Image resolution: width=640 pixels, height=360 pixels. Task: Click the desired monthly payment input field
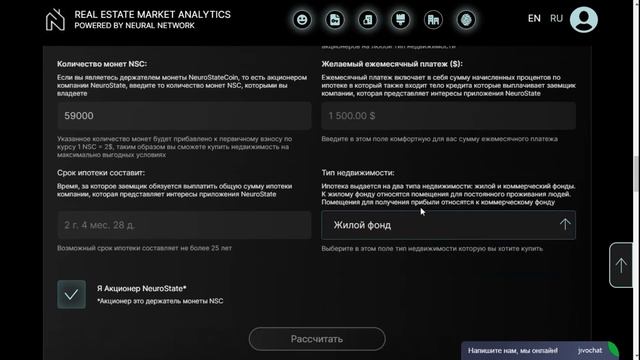(449, 116)
